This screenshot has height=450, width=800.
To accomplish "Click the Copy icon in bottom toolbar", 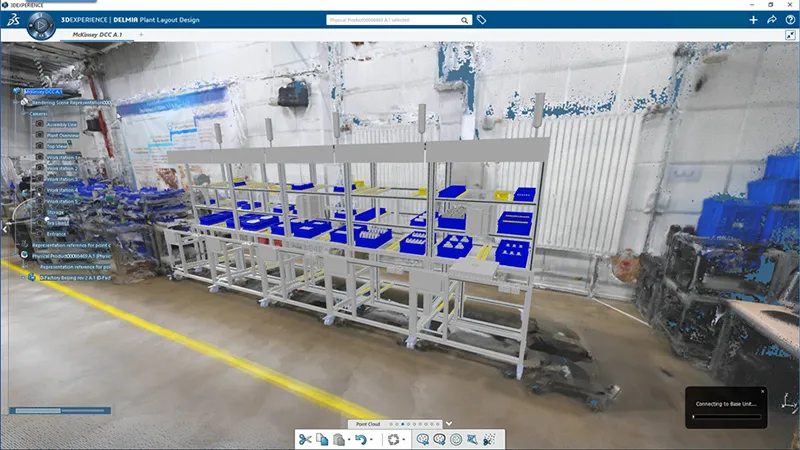I will click(322, 439).
